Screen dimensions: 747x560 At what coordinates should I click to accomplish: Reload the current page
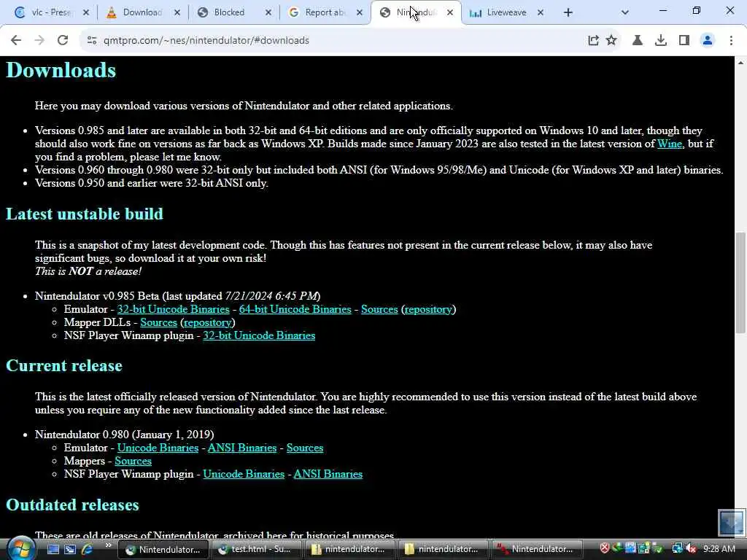63,41
